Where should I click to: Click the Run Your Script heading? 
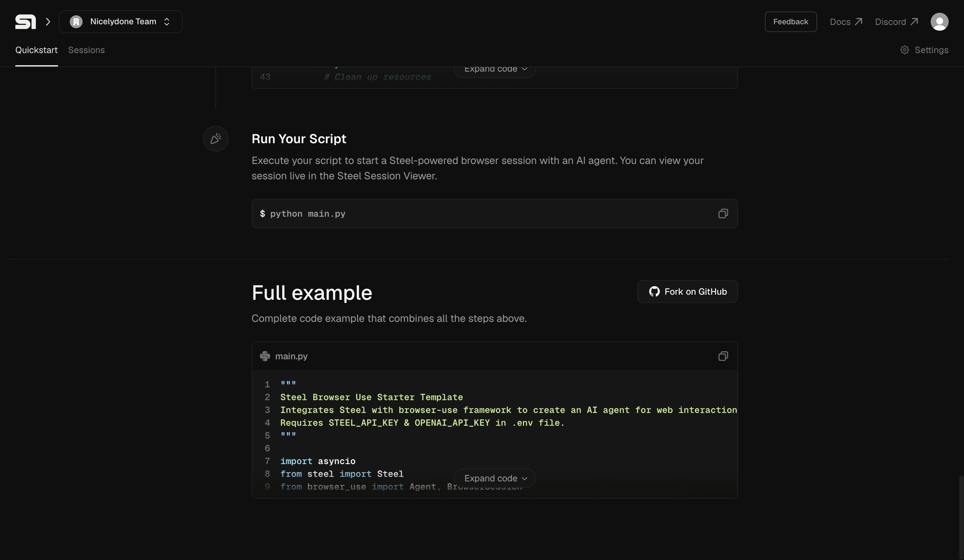(x=299, y=138)
